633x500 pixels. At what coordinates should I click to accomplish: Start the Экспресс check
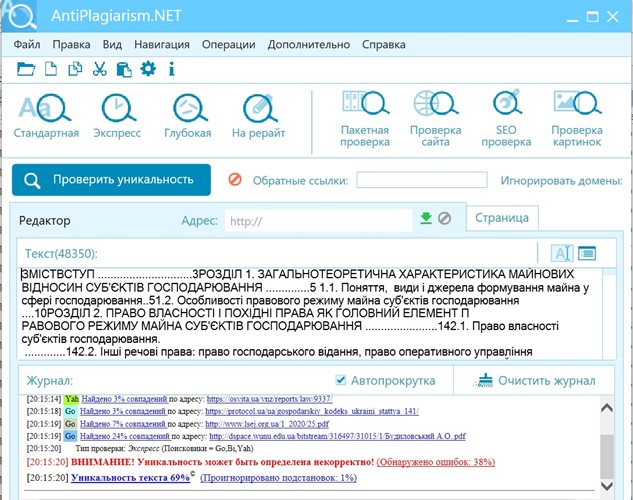[117, 117]
